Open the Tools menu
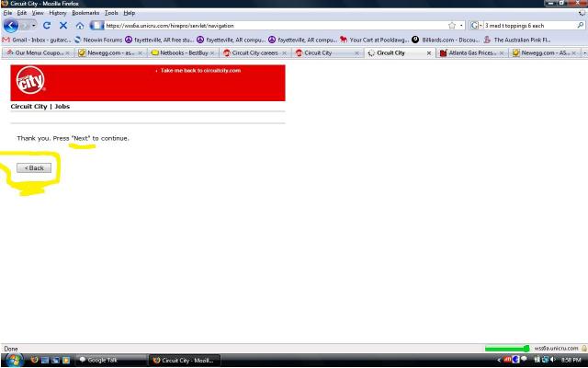Image resolution: width=588 pixels, height=368 pixels. coord(111,13)
